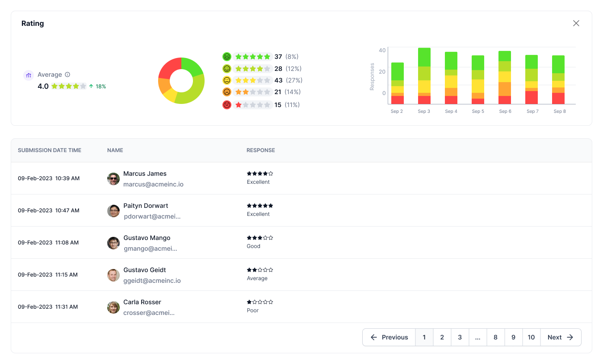This screenshot has height=364, width=603.
Task: Sort by the Name column header
Action: pyautogui.click(x=115, y=150)
